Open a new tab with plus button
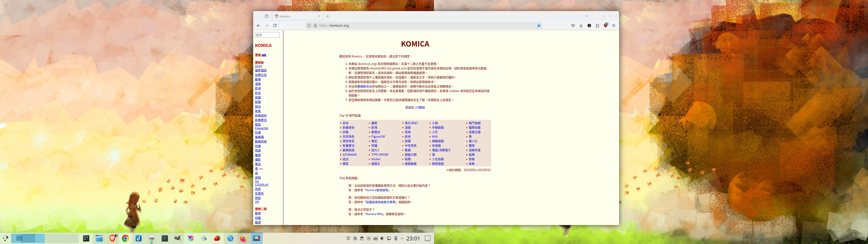The width and height of the screenshot is (868, 244). [328, 16]
